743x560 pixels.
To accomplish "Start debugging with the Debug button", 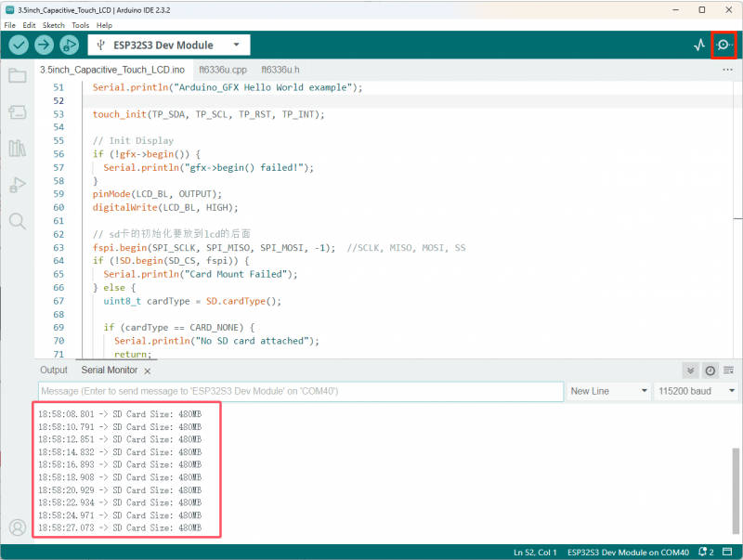I will click(x=69, y=45).
